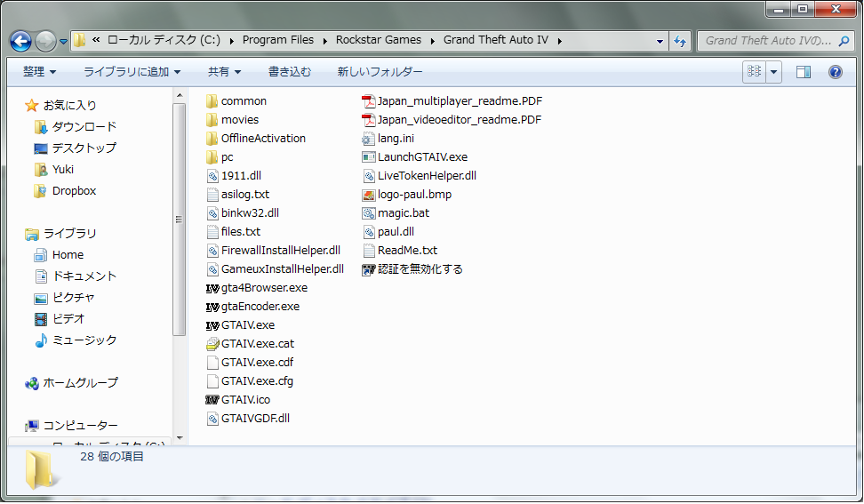This screenshot has width=864, height=504.
Task: Select Dropbox in favorites
Action: point(65,191)
